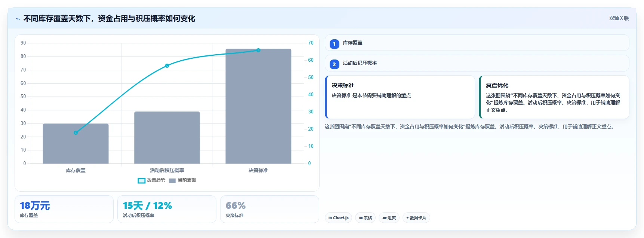This screenshot has height=238, width=644.
Task: Click the 库存覆盖 bar in the chart
Action: point(76,144)
